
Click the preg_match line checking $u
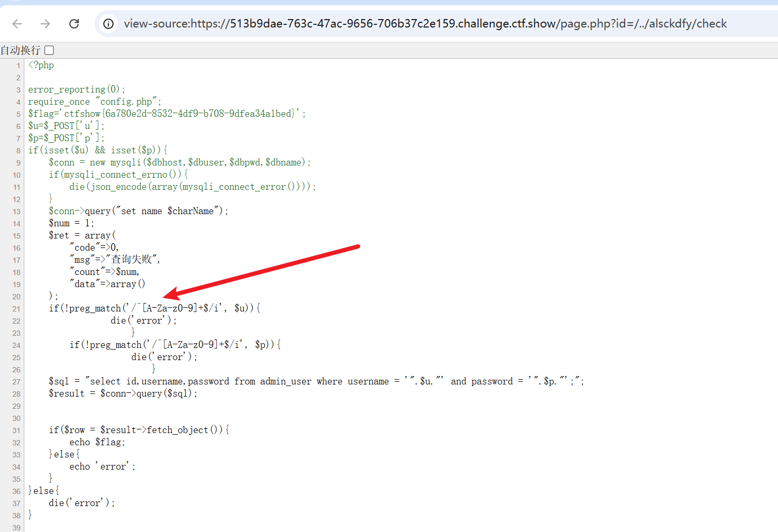[x=154, y=308]
